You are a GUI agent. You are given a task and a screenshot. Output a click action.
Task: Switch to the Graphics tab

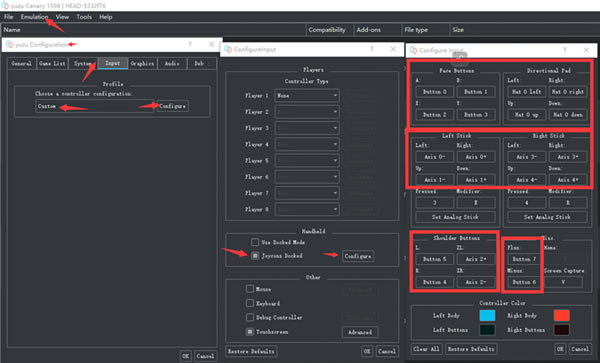(x=142, y=63)
